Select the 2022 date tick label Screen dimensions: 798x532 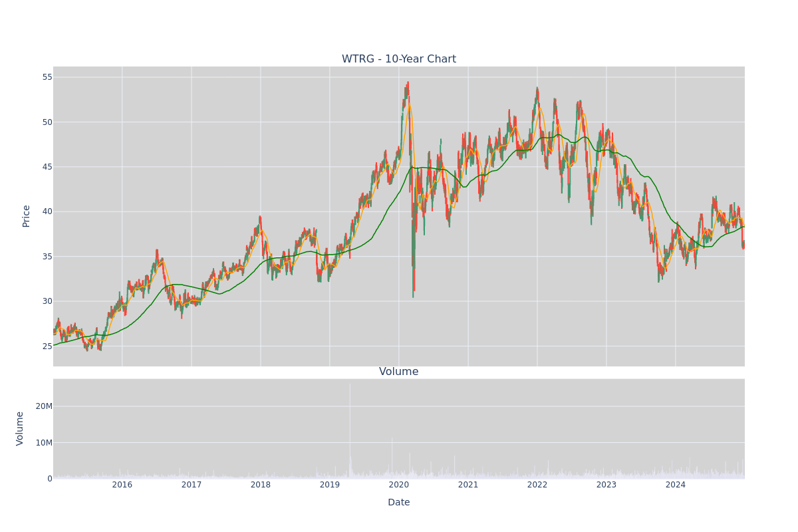[537, 485]
